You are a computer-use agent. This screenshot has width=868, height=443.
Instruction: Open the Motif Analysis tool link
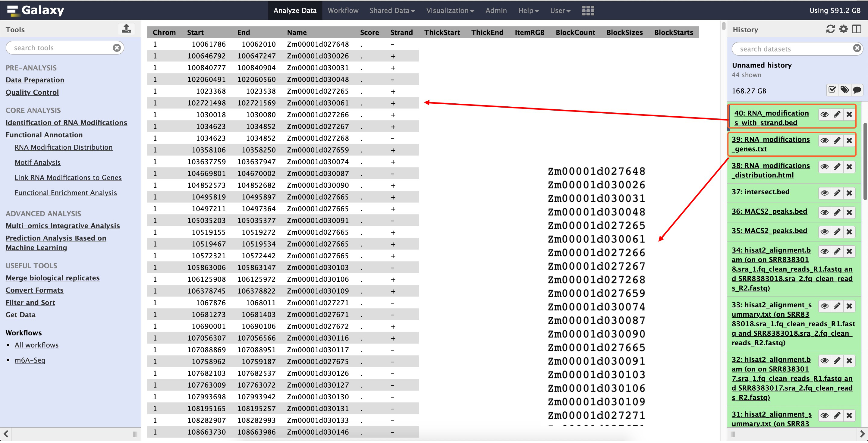(37, 162)
